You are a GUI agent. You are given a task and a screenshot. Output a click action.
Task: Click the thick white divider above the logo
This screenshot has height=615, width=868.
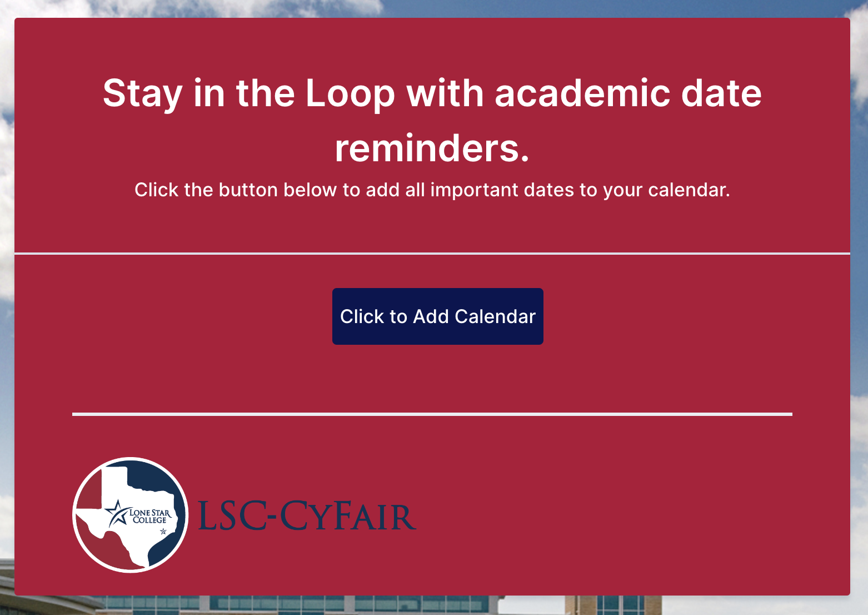432,414
